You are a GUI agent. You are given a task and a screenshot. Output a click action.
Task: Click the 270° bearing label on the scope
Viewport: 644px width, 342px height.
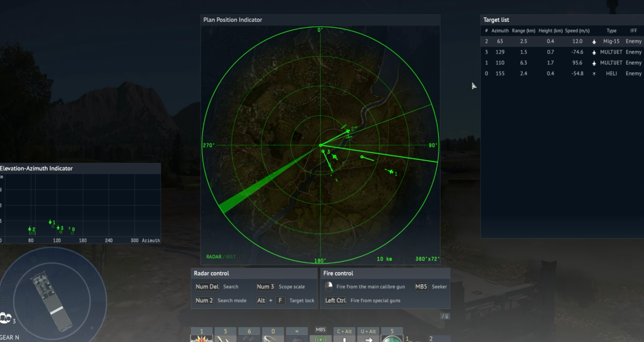(209, 145)
